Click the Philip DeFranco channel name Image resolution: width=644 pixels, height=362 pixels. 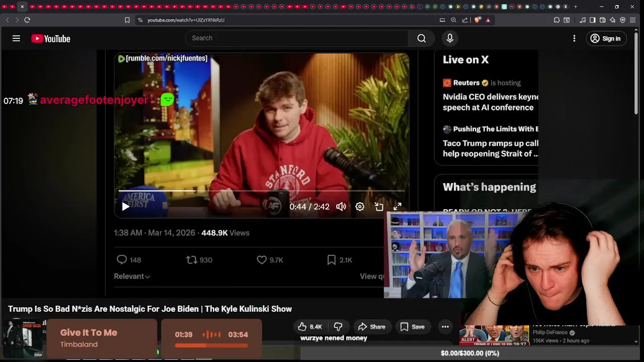click(550, 332)
